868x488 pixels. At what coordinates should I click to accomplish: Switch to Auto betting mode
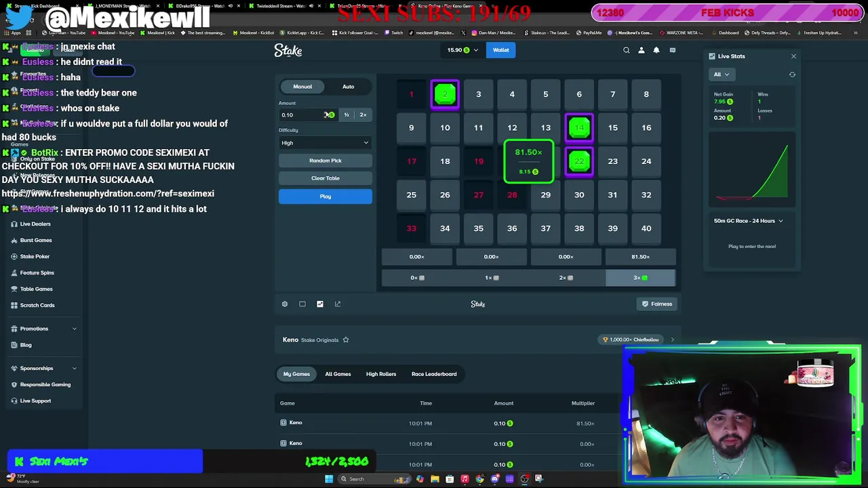pyautogui.click(x=348, y=87)
